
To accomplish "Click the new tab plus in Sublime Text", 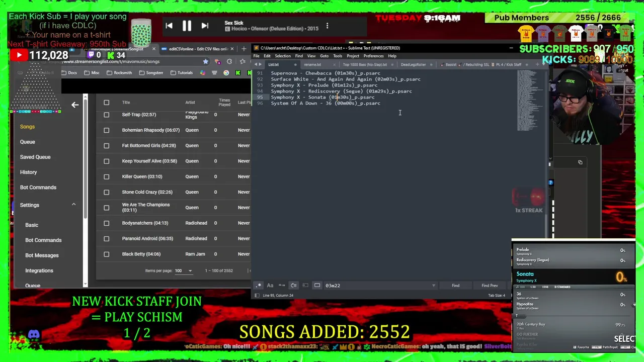I will (x=537, y=64).
